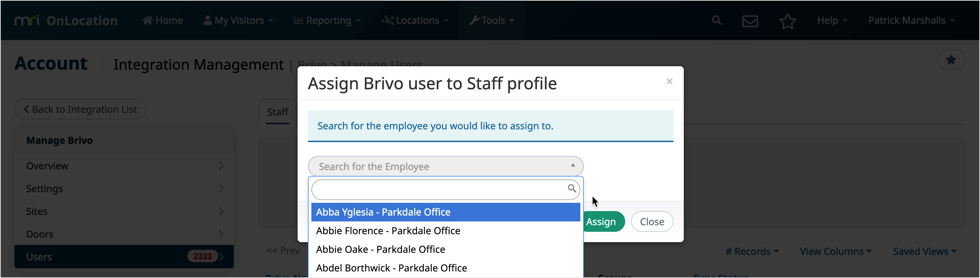Screen dimensions: 980x278
Task: Expand the Reporting menu
Action: [327, 21]
